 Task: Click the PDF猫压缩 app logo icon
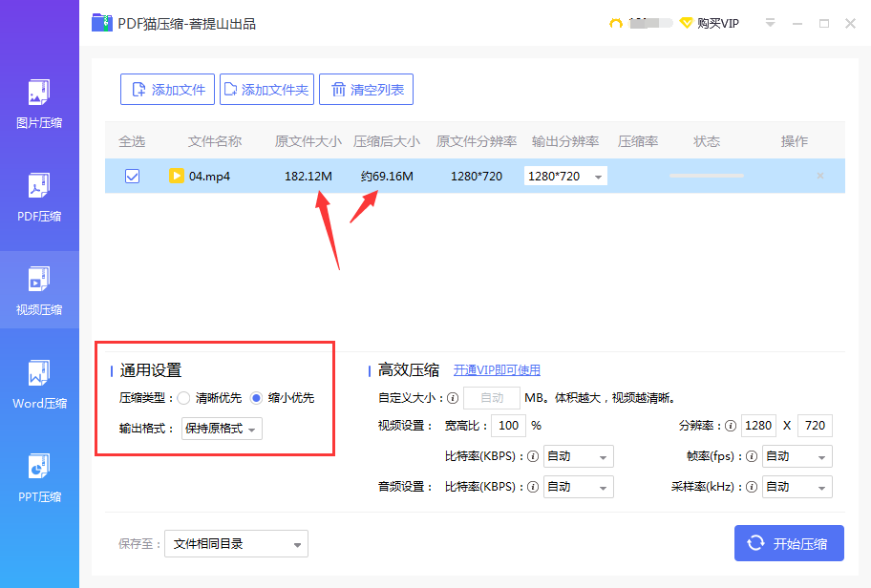click(x=101, y=23)
